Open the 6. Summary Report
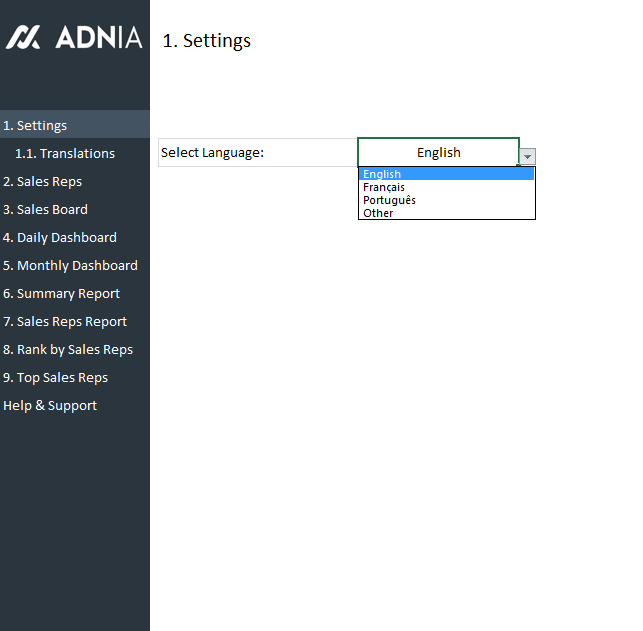 click(x=61, y=293)
